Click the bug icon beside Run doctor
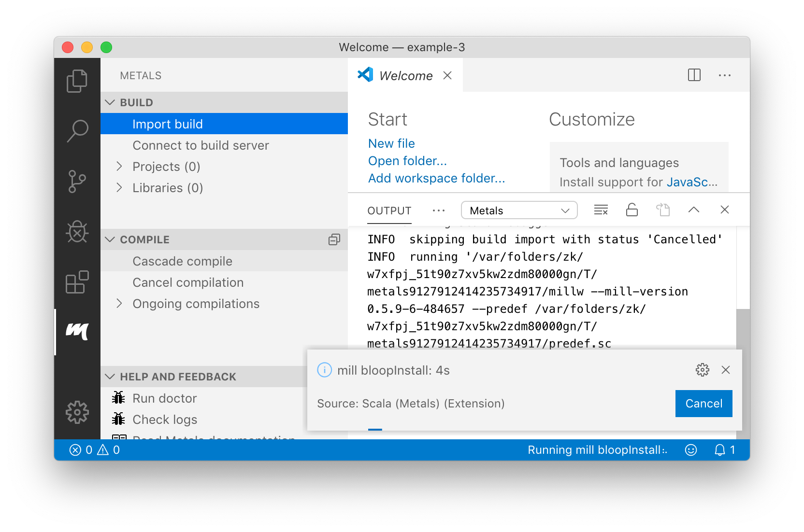This screenshot has height=532, width=804. 118,398
